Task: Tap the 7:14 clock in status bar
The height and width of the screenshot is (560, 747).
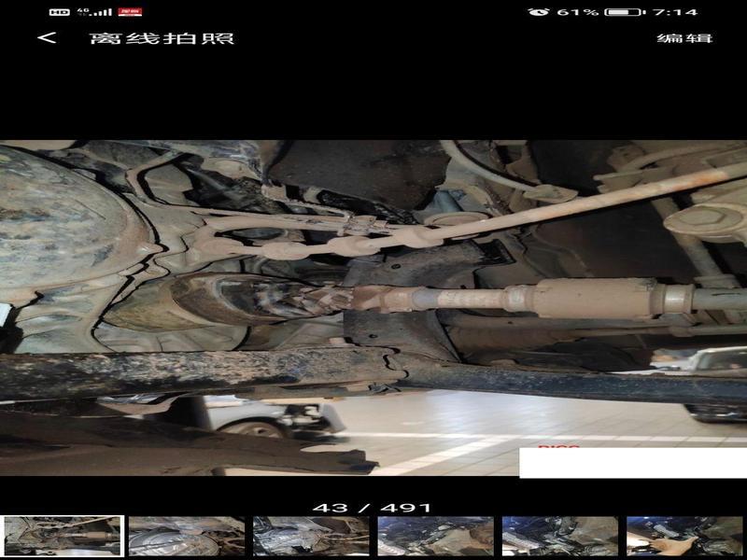Action: coord(674,12)
